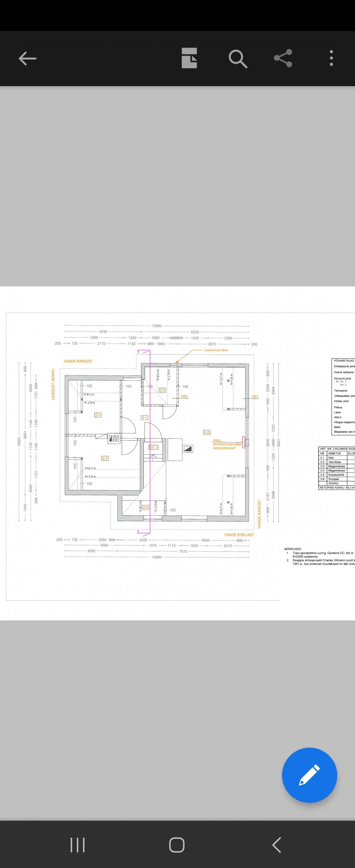The width and height of the screenshot is (355, 868).
Task: Select the VS1 marker on the plan
Action: [x=255, y=397]
